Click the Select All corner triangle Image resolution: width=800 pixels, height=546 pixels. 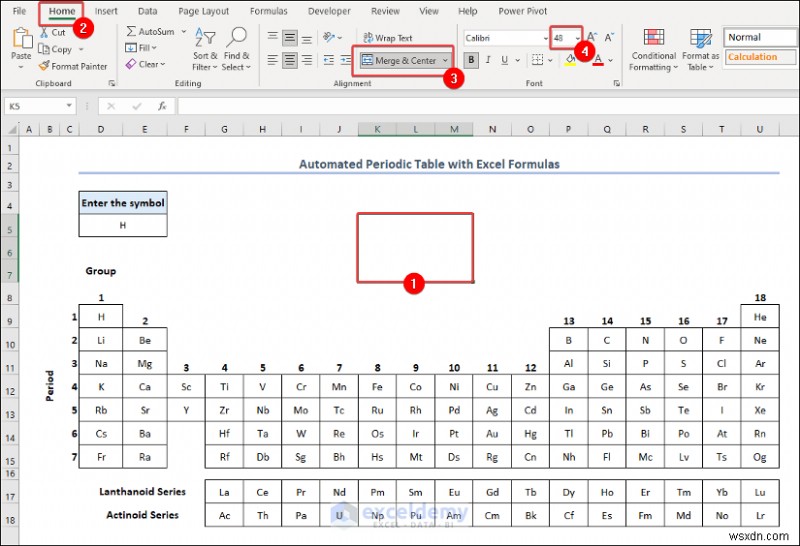coord(11,129)
